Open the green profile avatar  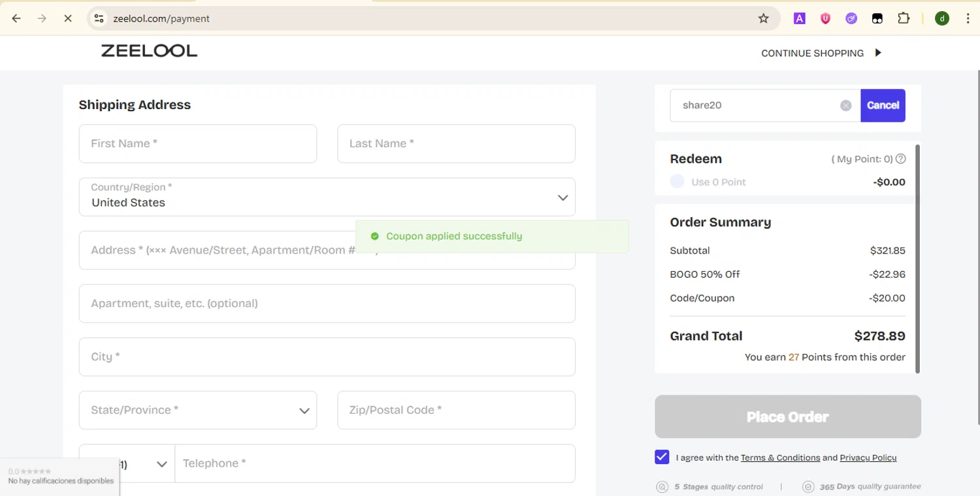pyautogui.click(x=941, y=18)
